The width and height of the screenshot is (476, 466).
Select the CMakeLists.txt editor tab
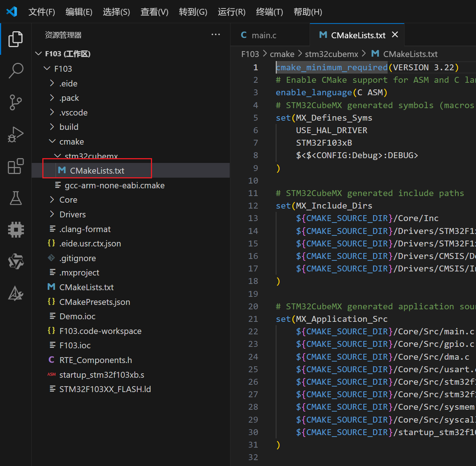pyautogui.click(x=357, y=35)
